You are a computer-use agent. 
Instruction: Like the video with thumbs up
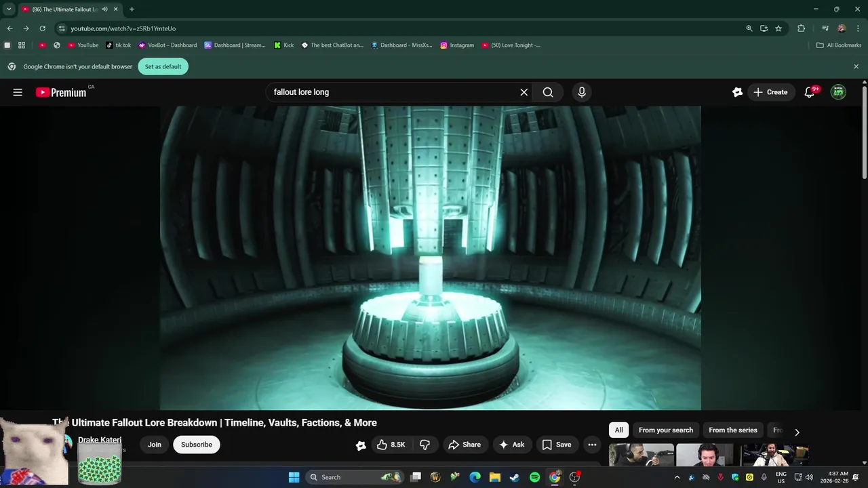391,445
